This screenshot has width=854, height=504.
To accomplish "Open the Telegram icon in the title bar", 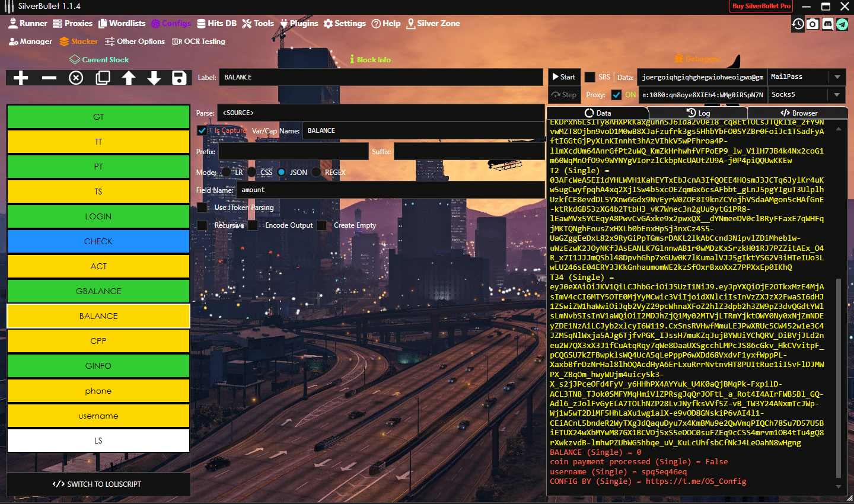I will 843,24.
